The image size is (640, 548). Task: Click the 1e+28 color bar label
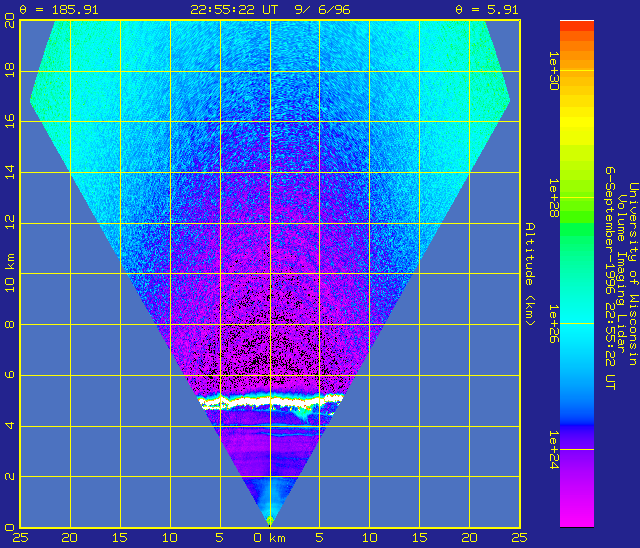tap(553, 197)
